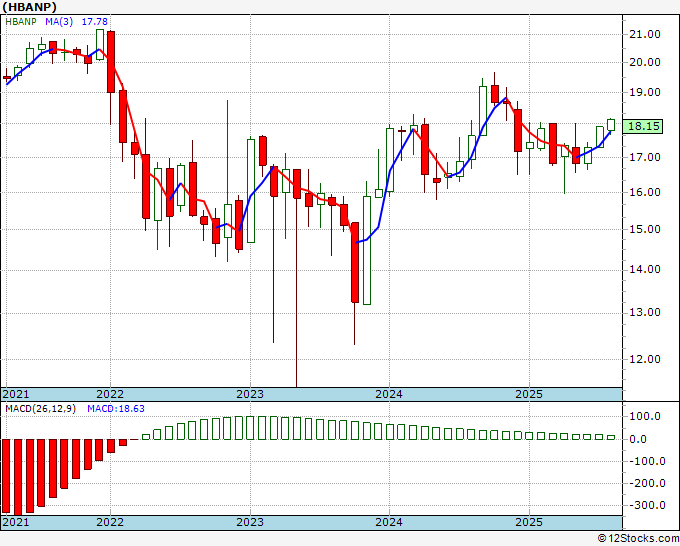Click 2024 on the price chart timeline
The width and height of the screenshot is (680, 546).
click(389, 394)
